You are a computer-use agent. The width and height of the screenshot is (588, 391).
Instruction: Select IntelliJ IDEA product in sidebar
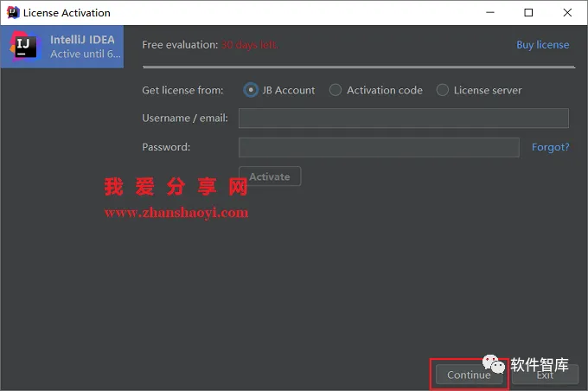(62, 47)
